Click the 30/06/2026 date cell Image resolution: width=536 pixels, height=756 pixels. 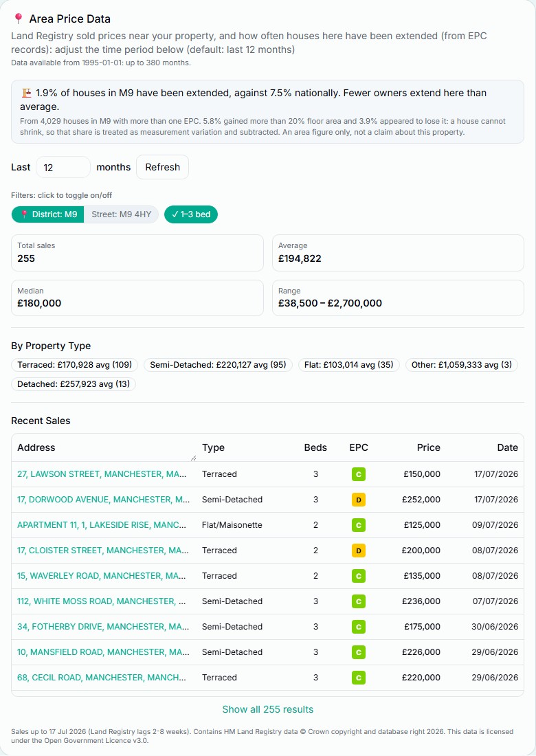(495, 627)
